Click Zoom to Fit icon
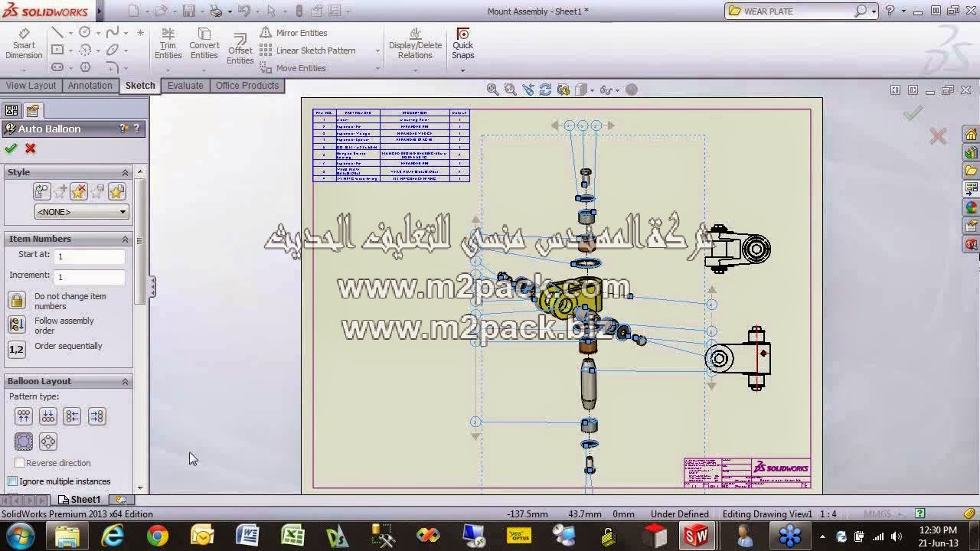Viewport: 980px width, 551px height. (493, 90)
